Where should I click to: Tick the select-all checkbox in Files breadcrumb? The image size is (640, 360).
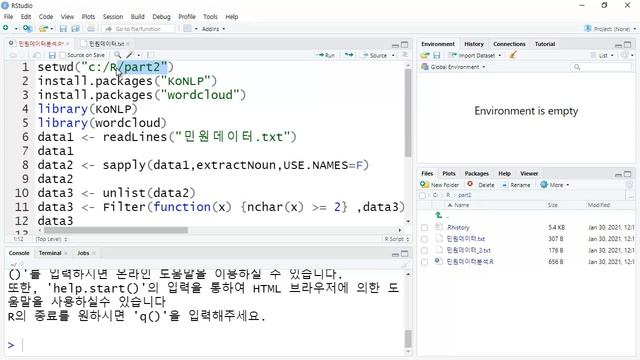(x=422, y=196)
